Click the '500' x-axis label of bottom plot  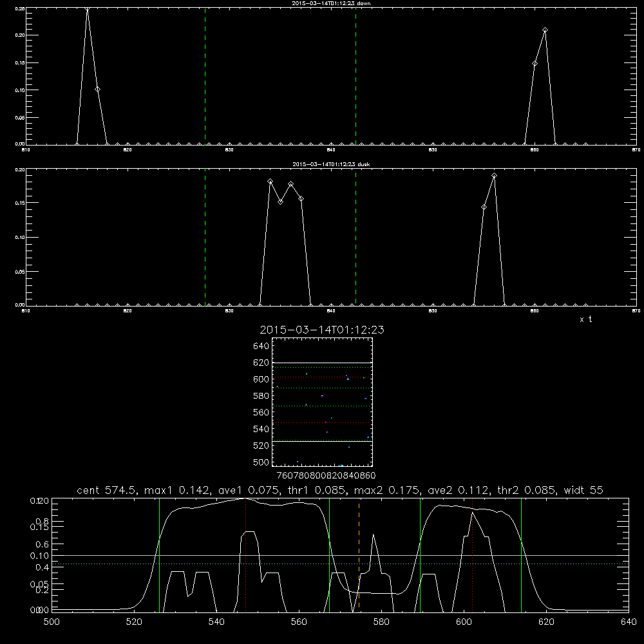pyautogui.click(x=52, y=622)
